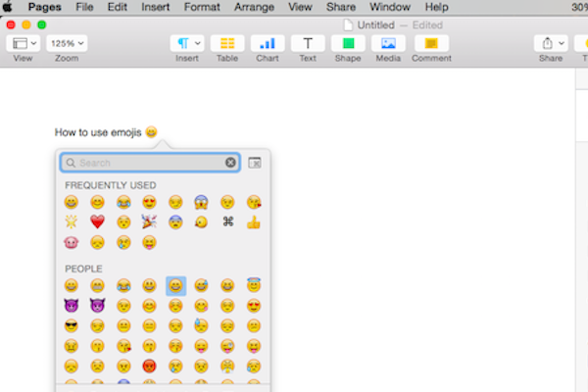Viewport: 588px width, 392px height.
Task: Pick the tears-of-joy emoji in People
Action: coord(123,286)
